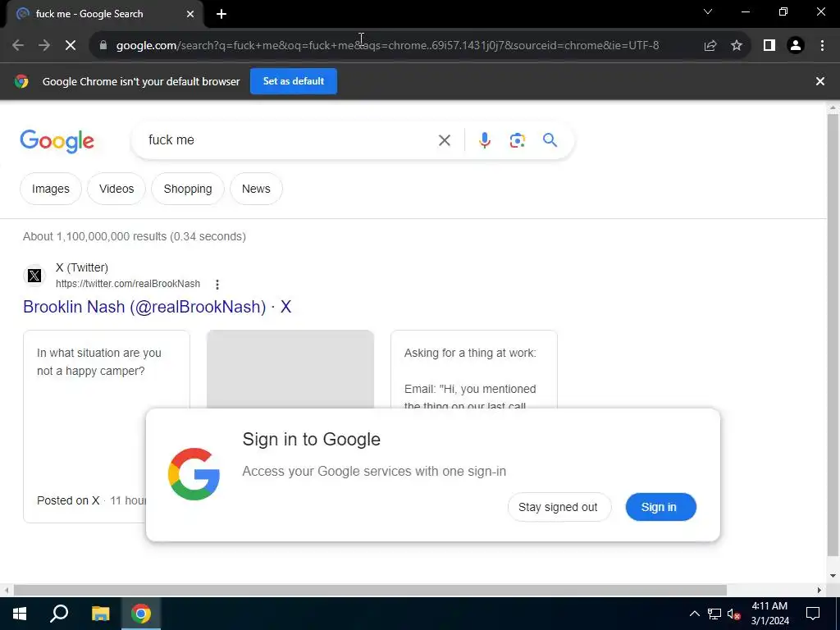
Task: Open Brooklin Nash X result link
Action: pyautogui.click(x=157, y=307)
